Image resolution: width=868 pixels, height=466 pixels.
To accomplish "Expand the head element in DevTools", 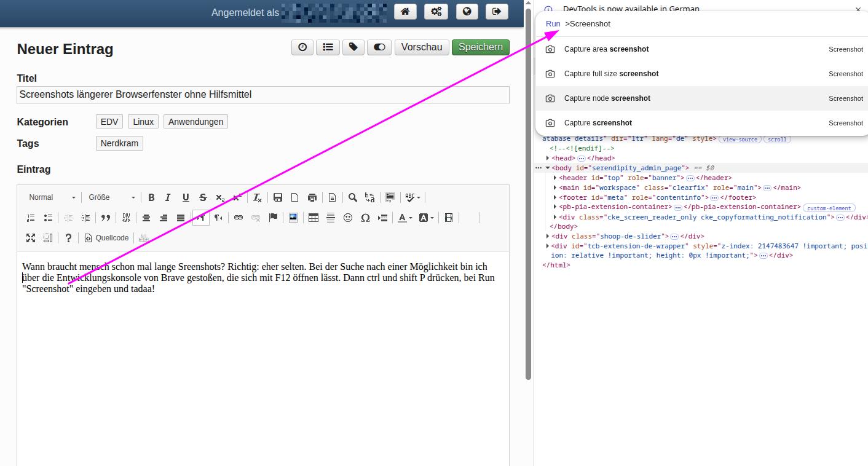I will tap(548, 158).
